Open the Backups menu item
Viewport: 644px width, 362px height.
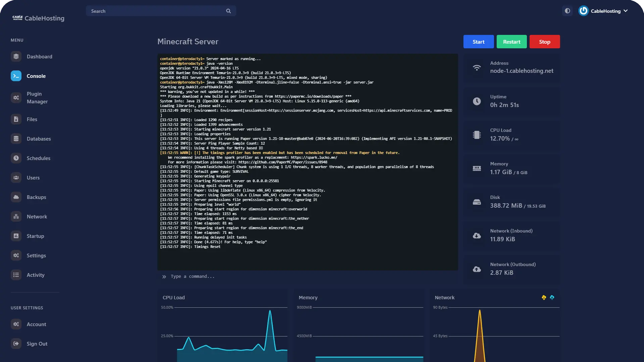[x=37, y=197]
